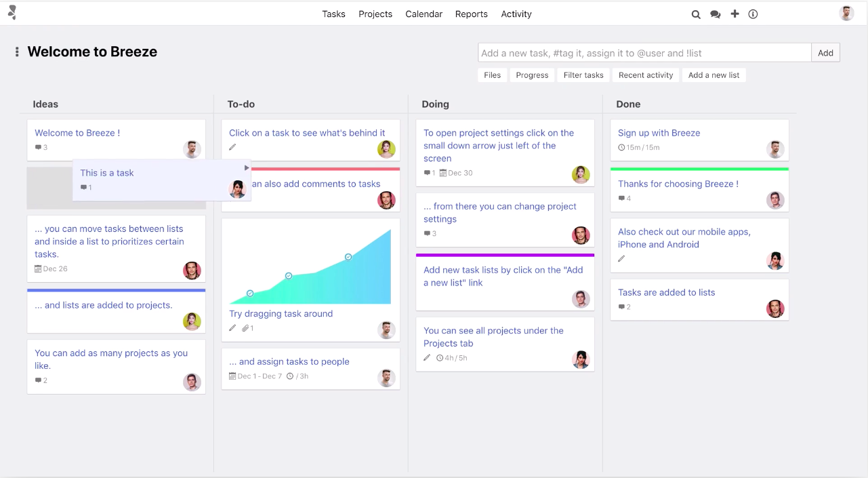The width and height of the screenshot is (868, 478).
Task: Click 'Add a new list' button
Action: 714,75
